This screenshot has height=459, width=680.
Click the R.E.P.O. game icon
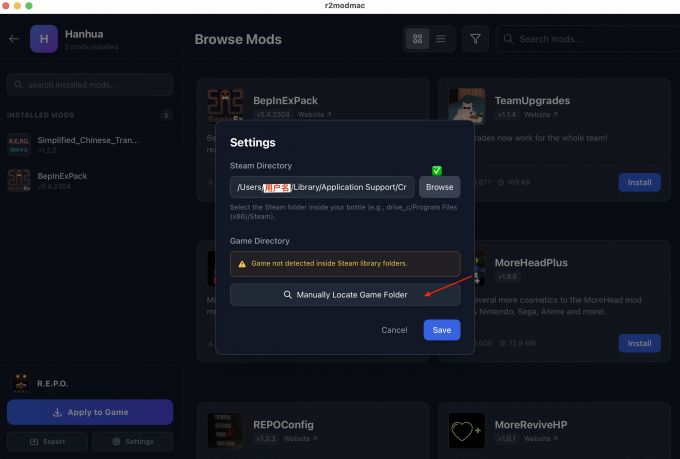(x=21, y=383)
